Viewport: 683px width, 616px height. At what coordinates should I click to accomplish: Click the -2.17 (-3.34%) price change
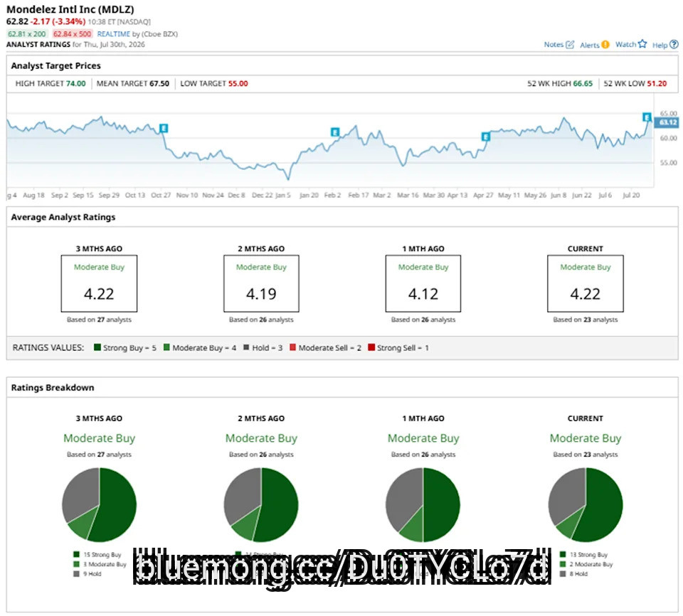pyautogui.click(x=58, y=21)
